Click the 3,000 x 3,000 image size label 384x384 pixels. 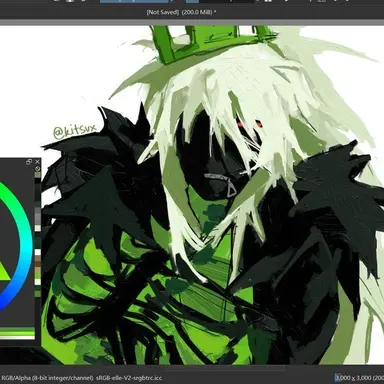tap(359, 378)
